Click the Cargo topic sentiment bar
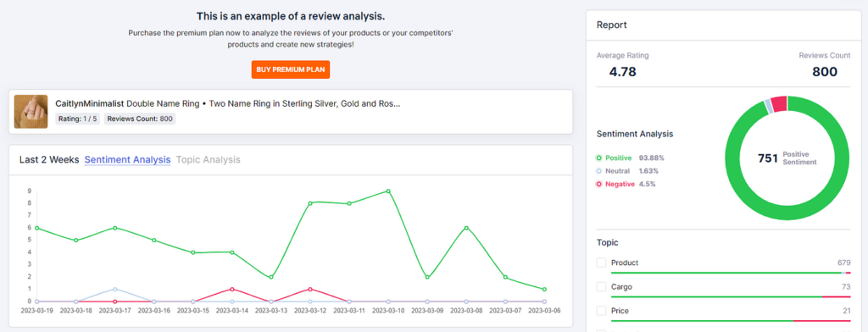 point(732,297)
